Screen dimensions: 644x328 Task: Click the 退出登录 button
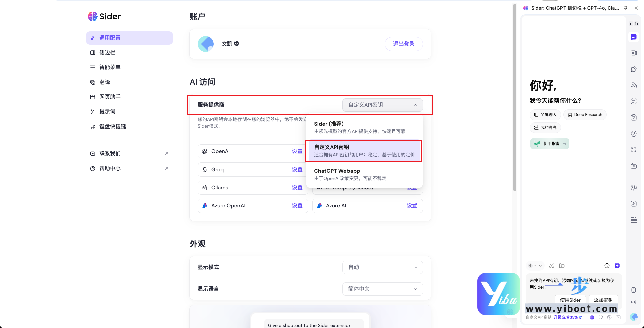click(x=404, y=44)
